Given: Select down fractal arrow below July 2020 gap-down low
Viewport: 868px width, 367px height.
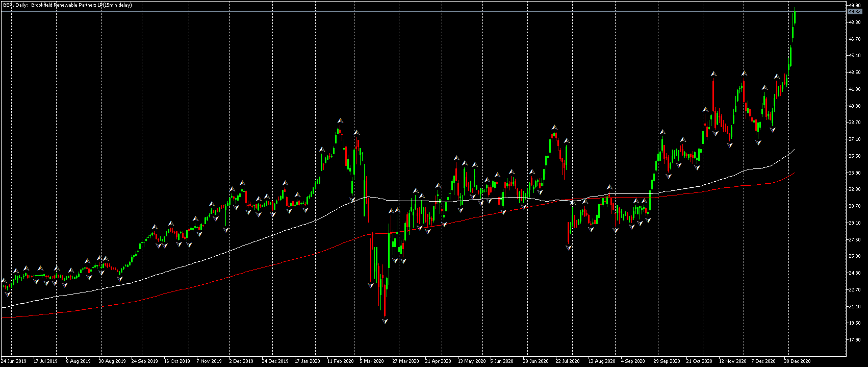Looking at the screenshot, I should tap(569, 248).
